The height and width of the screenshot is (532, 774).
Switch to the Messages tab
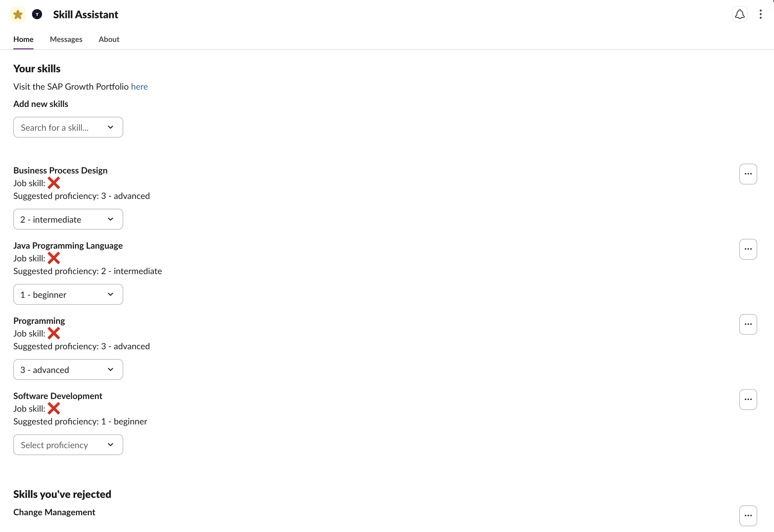[66, 39]
